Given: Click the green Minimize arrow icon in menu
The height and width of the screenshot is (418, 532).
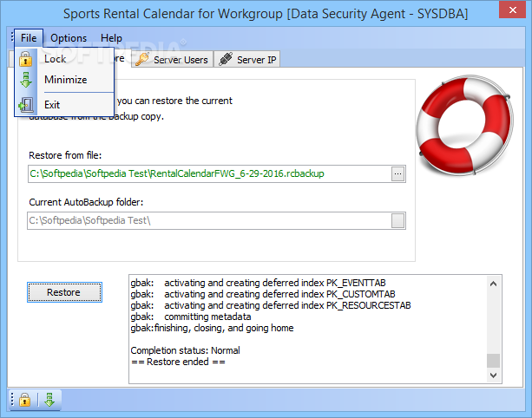Looking at the screenshot, I should click(x=26, y=80).
